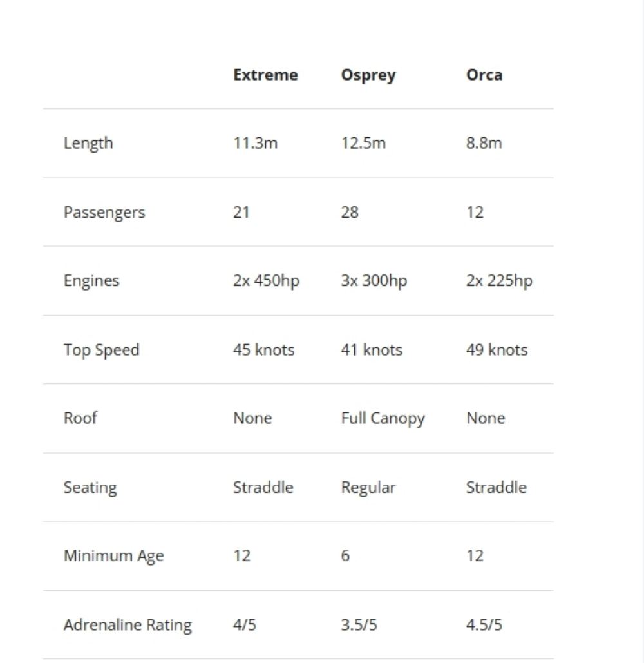Image resolution: width=644 pixels, height=663 pixels.
Task: Click the 12.5m Osprey length value
Action: 363,143
